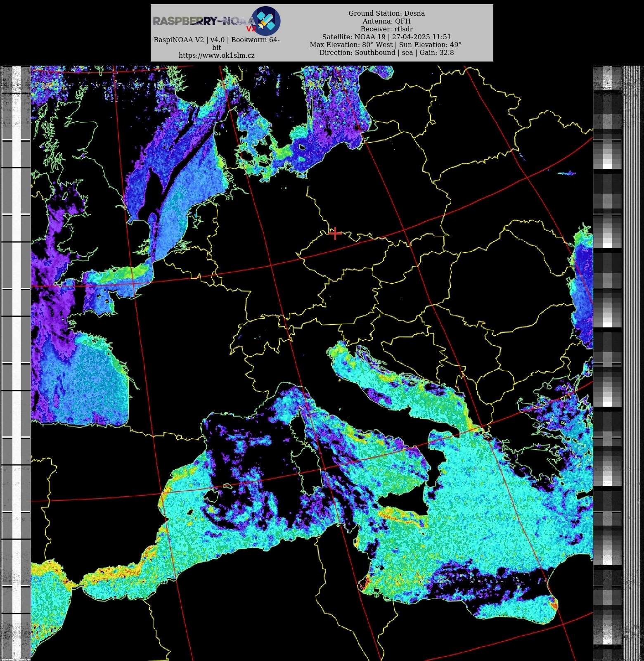Click the 'Max Elevation: 80° West | Sun Elevation: 49°' line
The height and width of the screenshot is (661, 644).
click(386, 45)
